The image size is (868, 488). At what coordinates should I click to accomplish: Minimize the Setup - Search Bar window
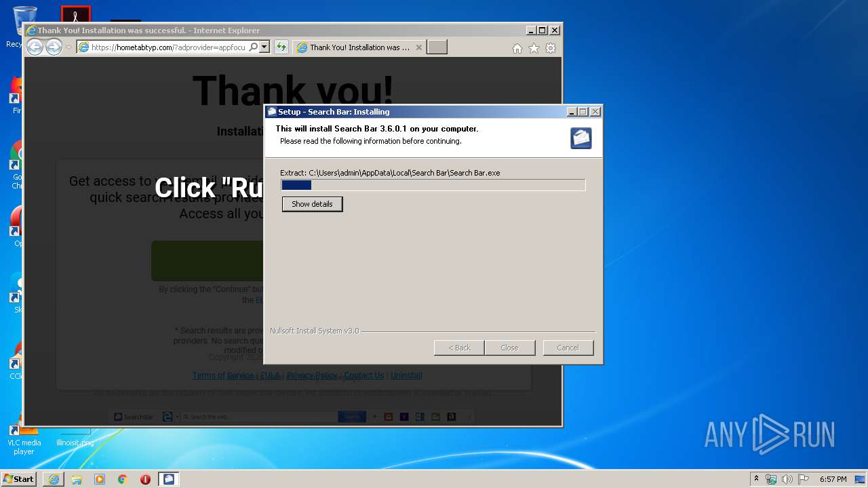click(x=572, y=112)
